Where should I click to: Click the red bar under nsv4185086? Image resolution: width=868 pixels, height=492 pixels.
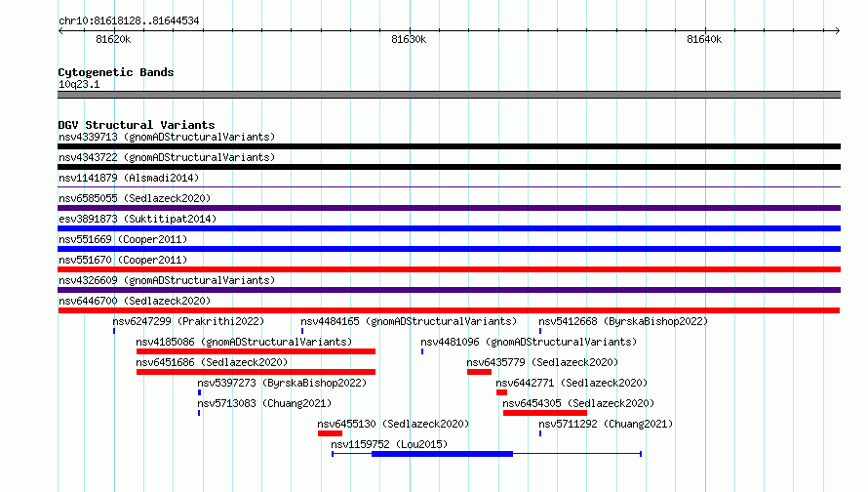256,351
